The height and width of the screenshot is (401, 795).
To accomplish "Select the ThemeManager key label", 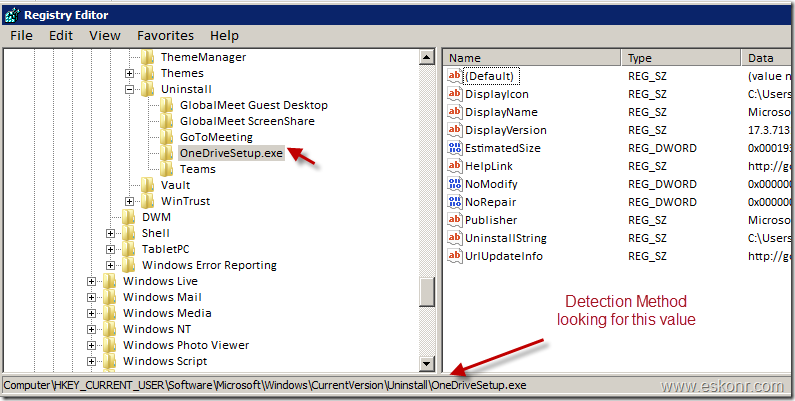I will pos(203,57).
